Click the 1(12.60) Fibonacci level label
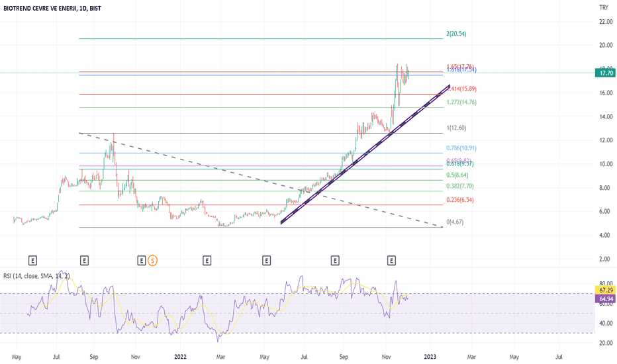The height and width of the screenshot is (364, 617). (x=456, y=128)
